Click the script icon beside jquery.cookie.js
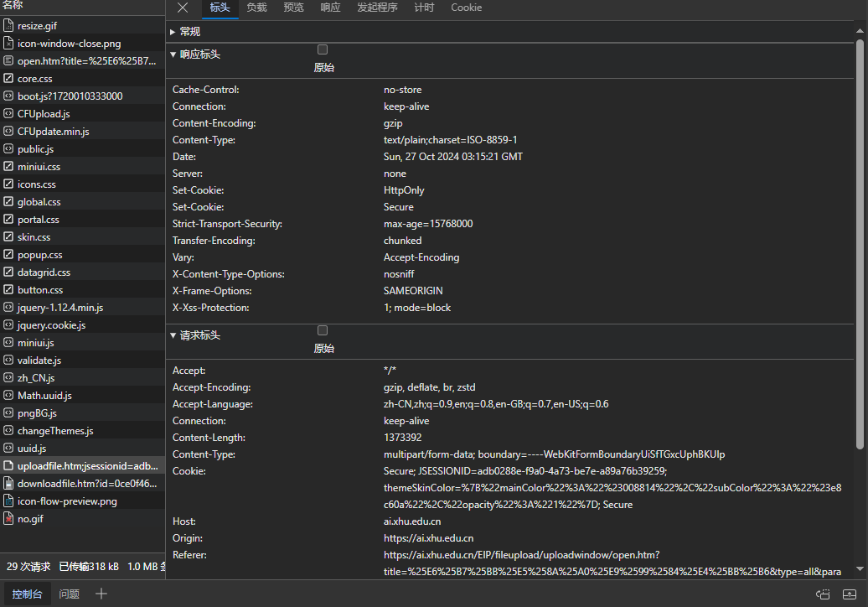Image resolution: width=868 pixels, height=607 pixels. click(8, 325)
